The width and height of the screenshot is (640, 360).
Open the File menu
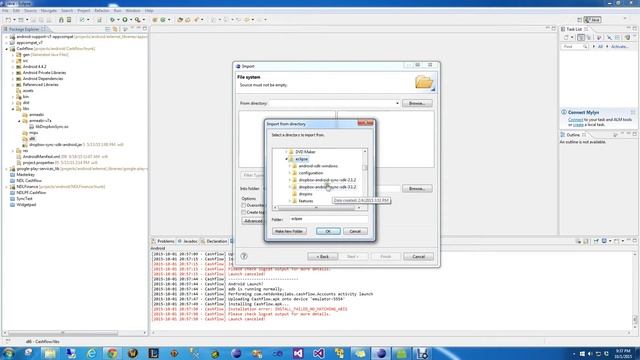(x=5, y=11)
